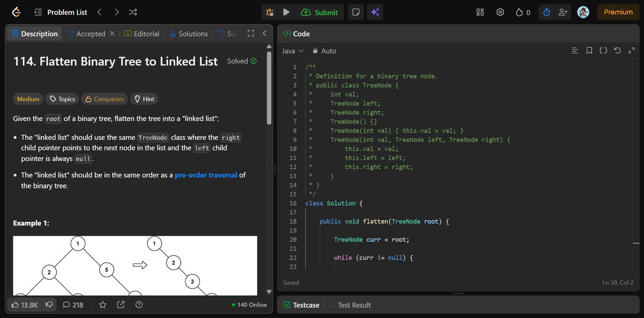Click the AI sparkle assistant icon
The height and width of the screenshot is (318, 644).
point(375,12)
